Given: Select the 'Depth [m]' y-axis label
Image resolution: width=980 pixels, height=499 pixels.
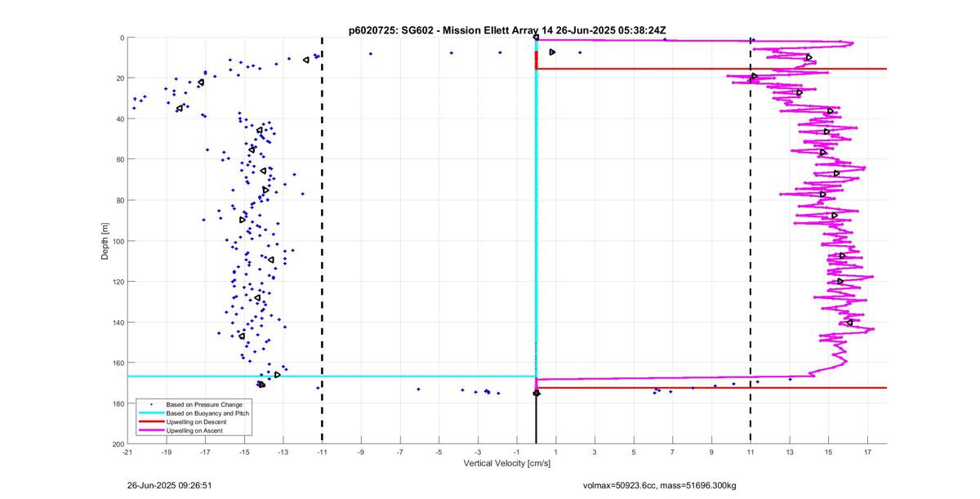Looking at the screenshot, I should [x=105, y=241].
